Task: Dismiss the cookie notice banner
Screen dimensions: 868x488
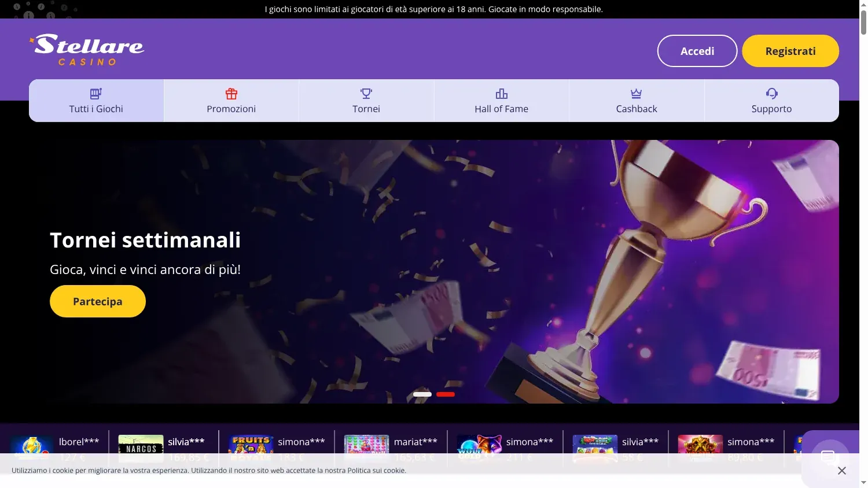Action: [x=842, y=471]
